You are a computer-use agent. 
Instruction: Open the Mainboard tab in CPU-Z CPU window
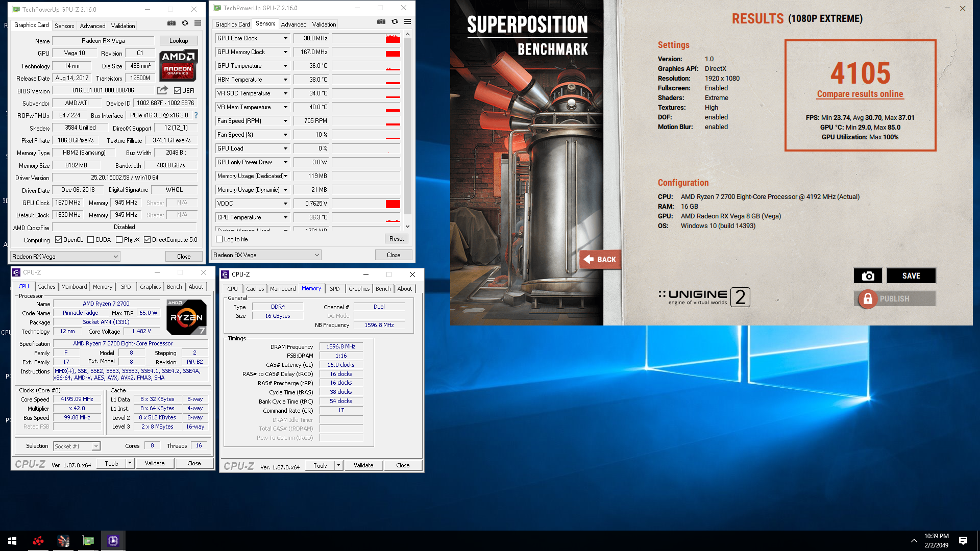[x=74, y=287]
